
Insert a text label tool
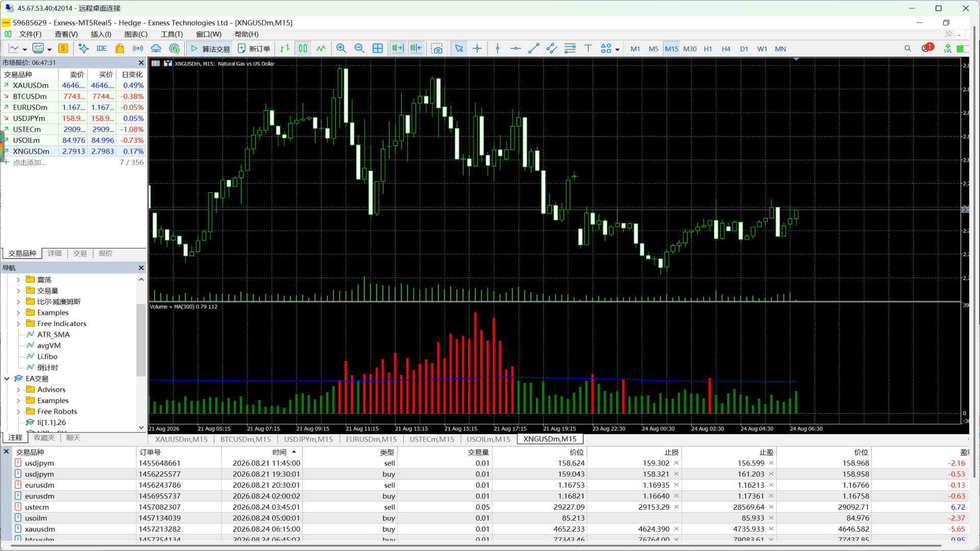(588, 49)
